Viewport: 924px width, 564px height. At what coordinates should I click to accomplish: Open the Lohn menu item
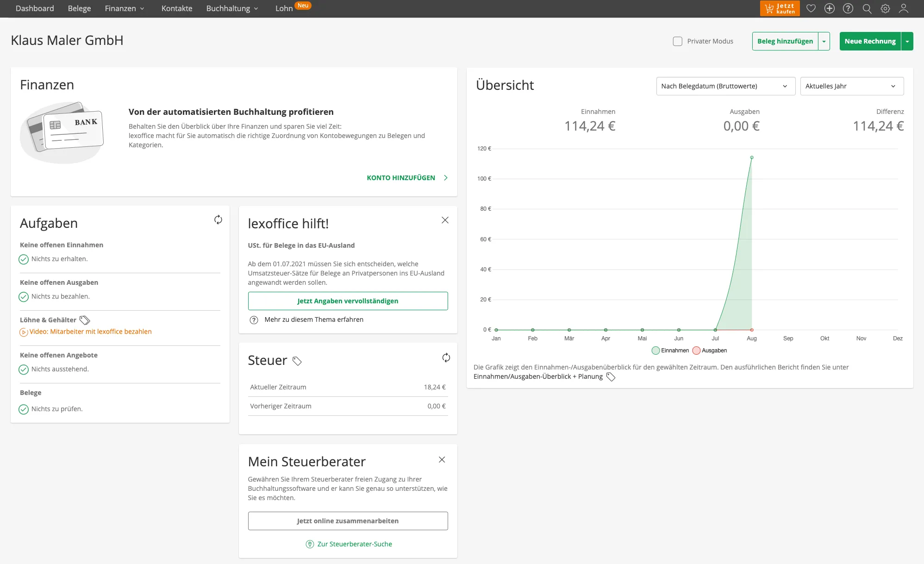[x=284, y=8]
